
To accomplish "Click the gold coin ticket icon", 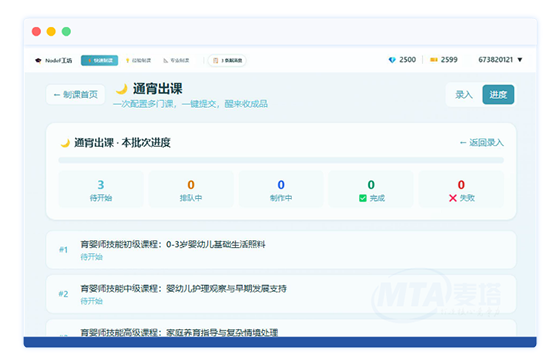I will (434, 60).
